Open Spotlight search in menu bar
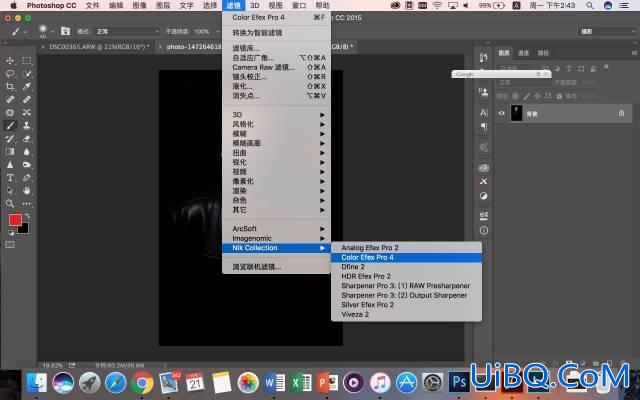 590,5
